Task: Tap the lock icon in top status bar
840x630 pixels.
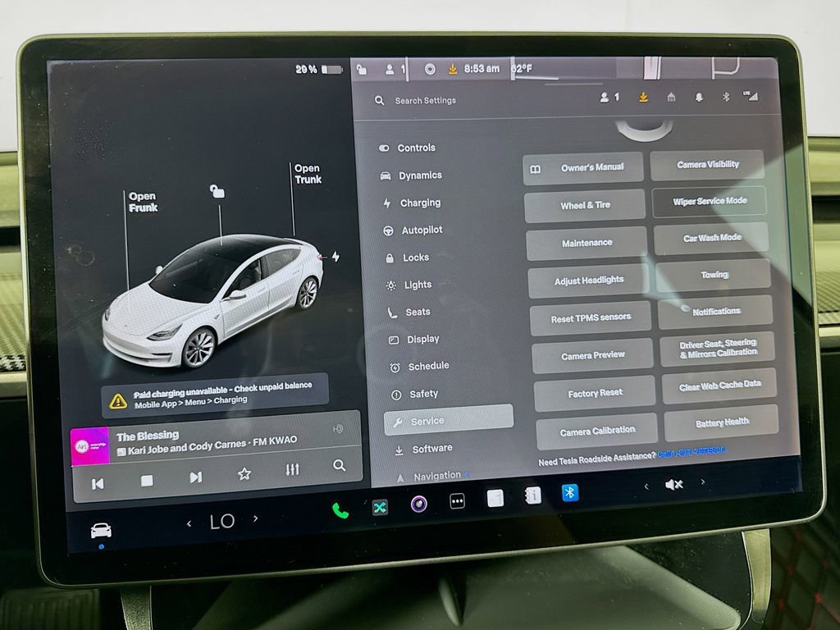Action: [362, 70]
